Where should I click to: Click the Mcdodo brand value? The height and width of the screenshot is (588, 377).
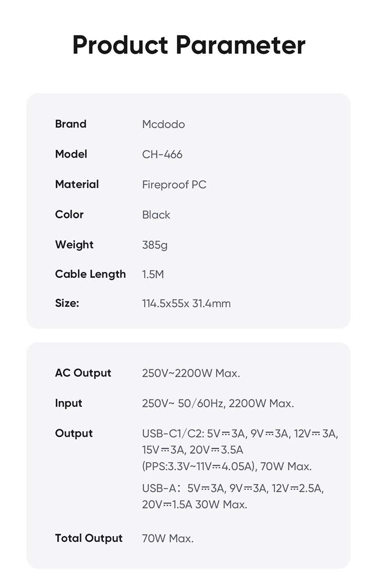click(163, 124)
